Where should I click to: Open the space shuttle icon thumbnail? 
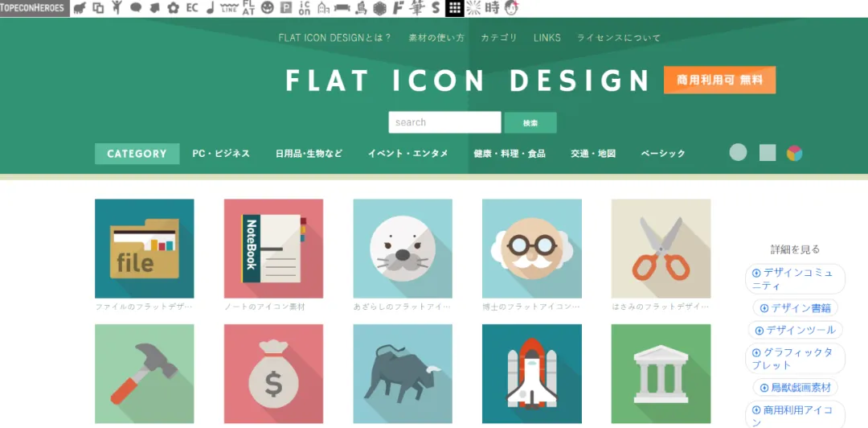coord(532,373)
